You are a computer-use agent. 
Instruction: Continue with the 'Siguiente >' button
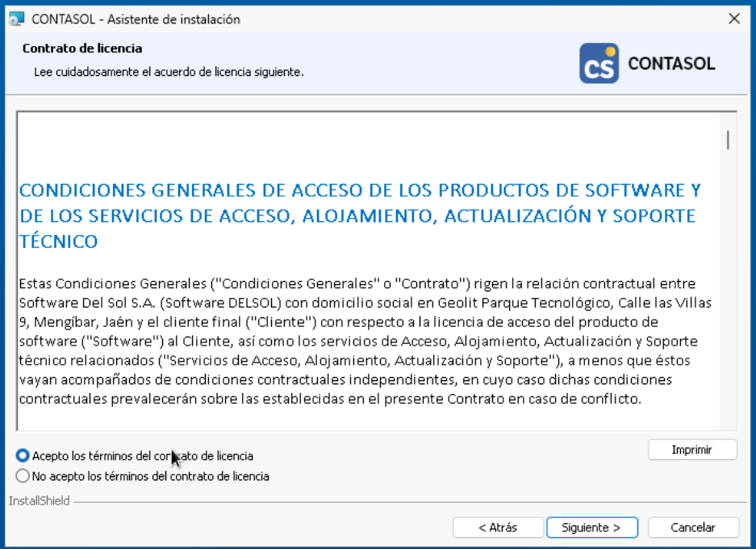point(591,527)
